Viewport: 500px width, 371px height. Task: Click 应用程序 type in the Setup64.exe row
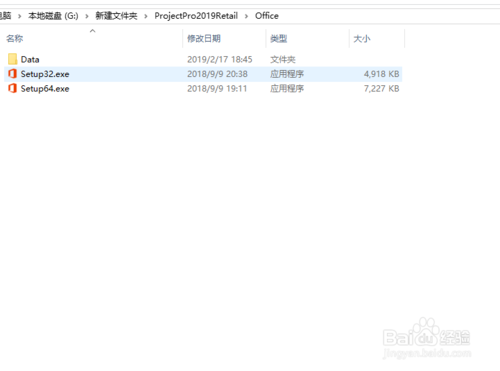287,89
